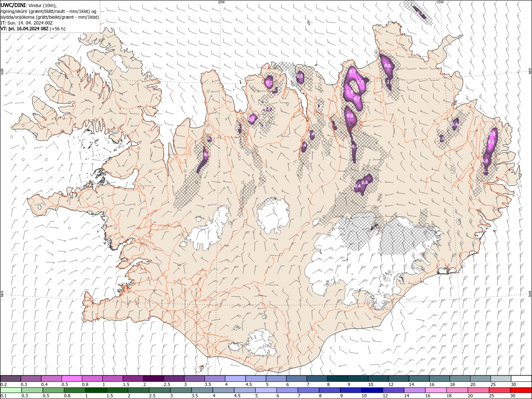Screen dimensions: 532x399
Task: Click the UWC/DINI title text
Action: pos(13,5)
